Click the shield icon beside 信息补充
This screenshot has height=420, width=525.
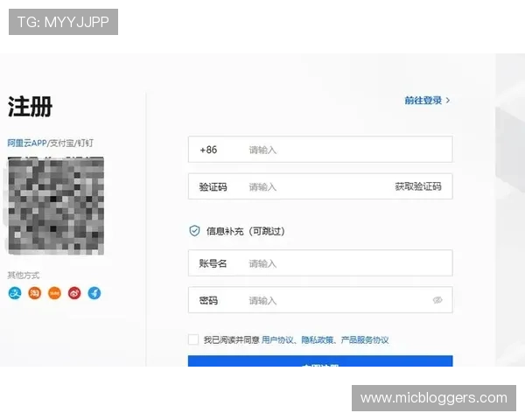[x=194, y=231]
